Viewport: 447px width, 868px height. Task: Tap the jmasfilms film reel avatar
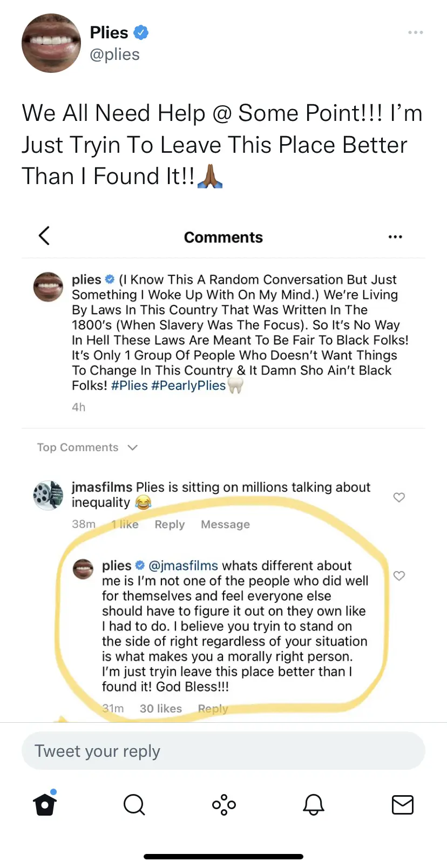point(49,495)
